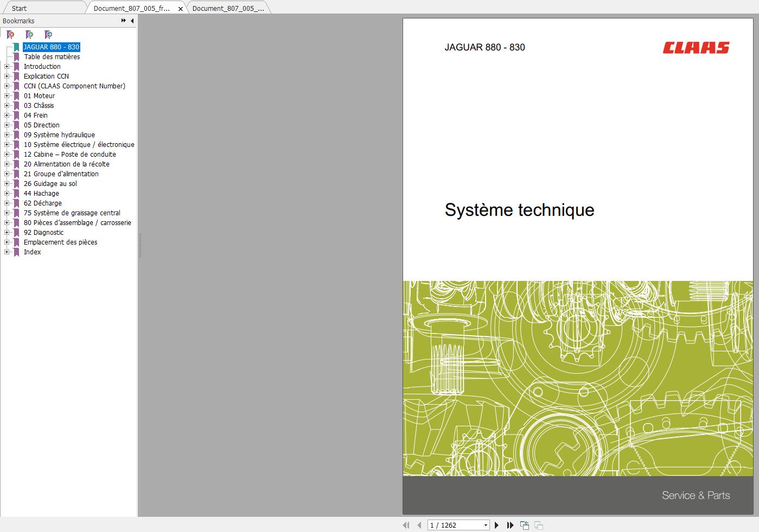Click the delete bookmark icon

click(10, 35)
